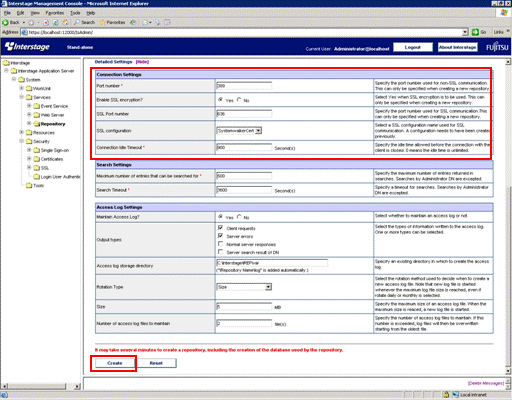
Task: Click the Delete Messages link
Action: 486,383
